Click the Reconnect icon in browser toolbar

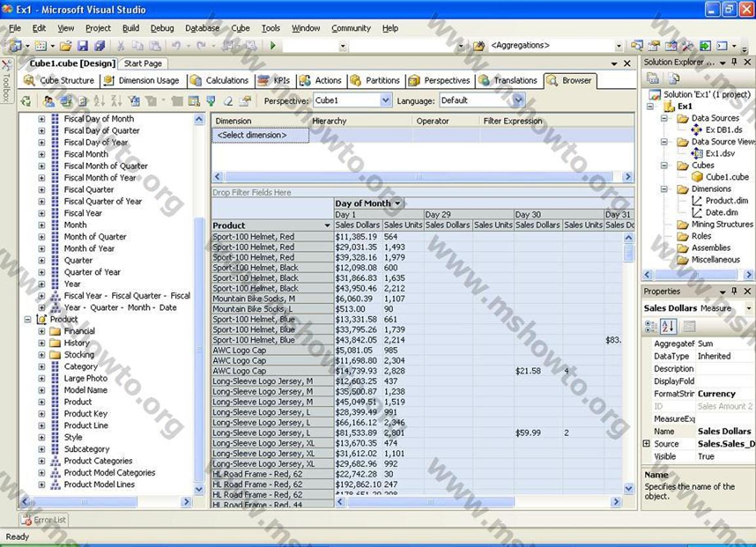(26, 101)
